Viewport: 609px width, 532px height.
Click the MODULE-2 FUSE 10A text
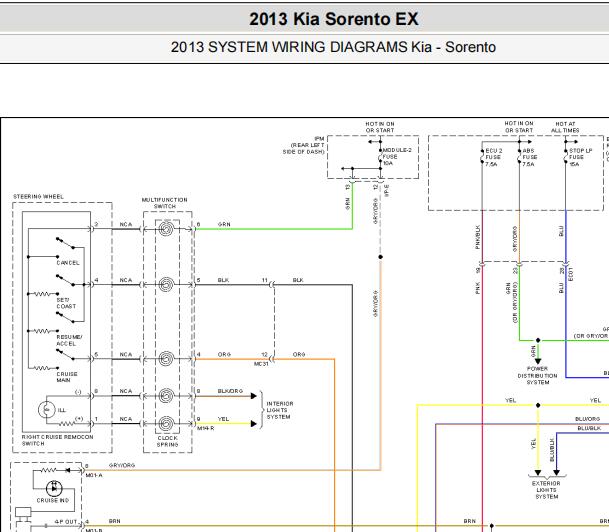(x=397, y=157)
